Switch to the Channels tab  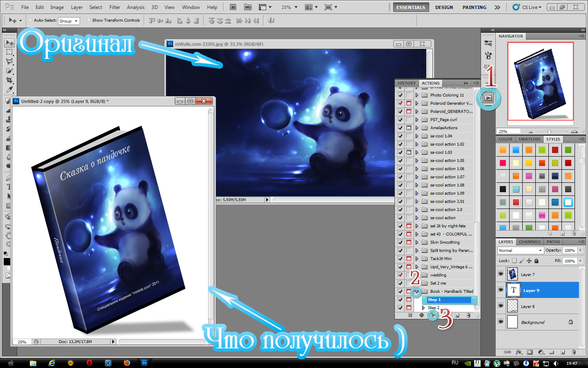tap(530, 242)
